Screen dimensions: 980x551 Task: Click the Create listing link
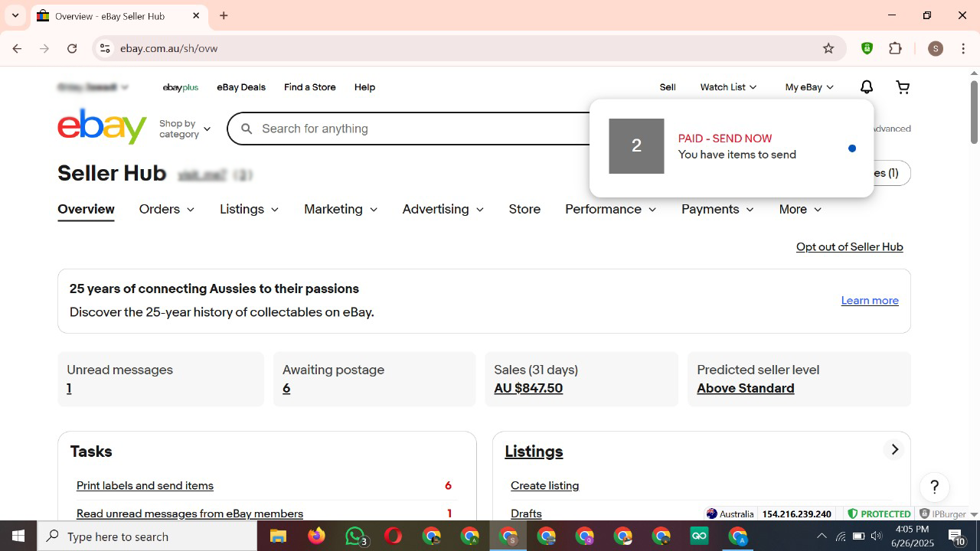[x=544, y=485]
